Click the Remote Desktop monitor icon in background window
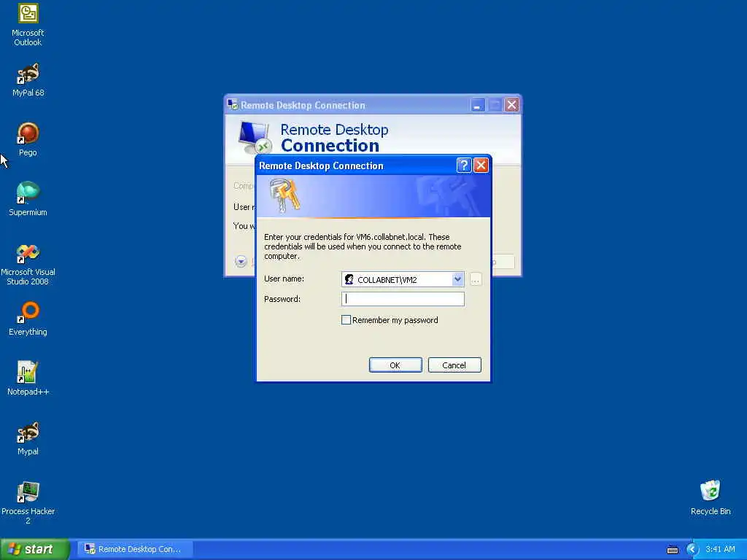The width and height of the screenshot is (747, 560). coord(255,138)
